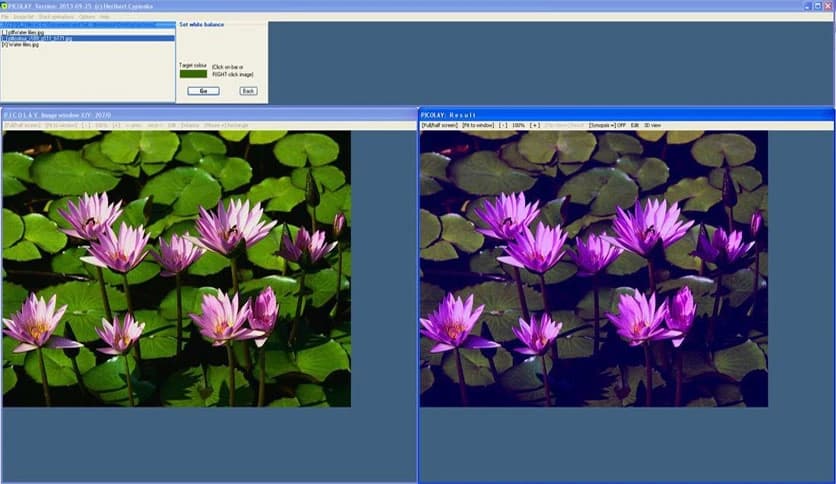Click the green Target colour bar

point(193,74)
